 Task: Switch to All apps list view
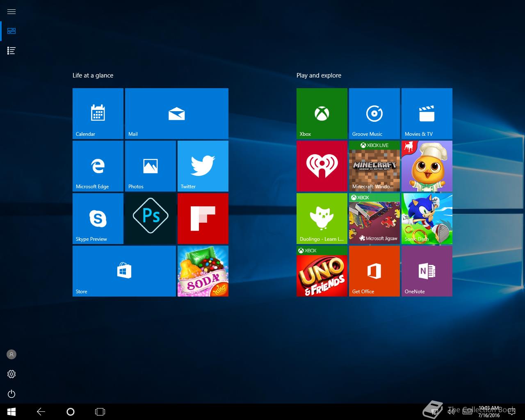[11, 51]
